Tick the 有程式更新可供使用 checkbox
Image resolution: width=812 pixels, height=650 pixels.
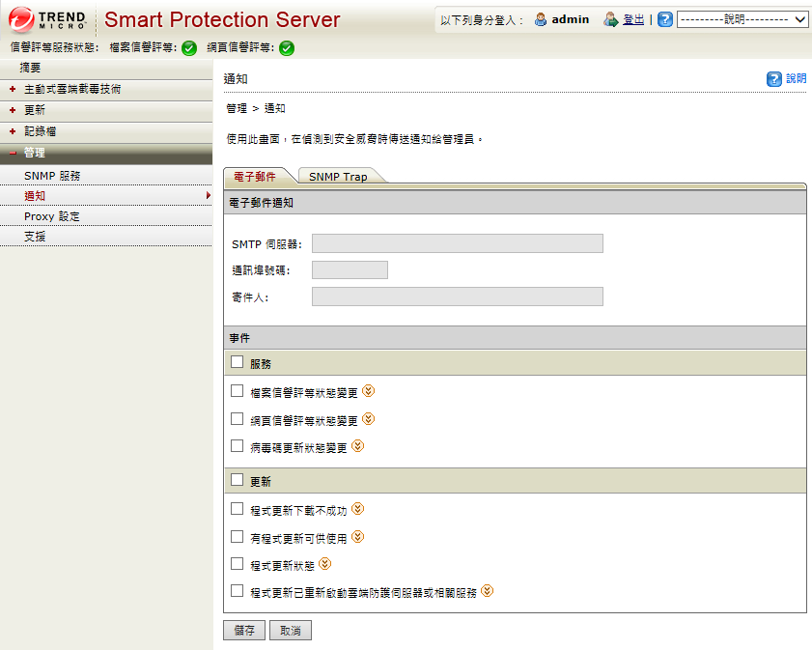tap(238, 536)
